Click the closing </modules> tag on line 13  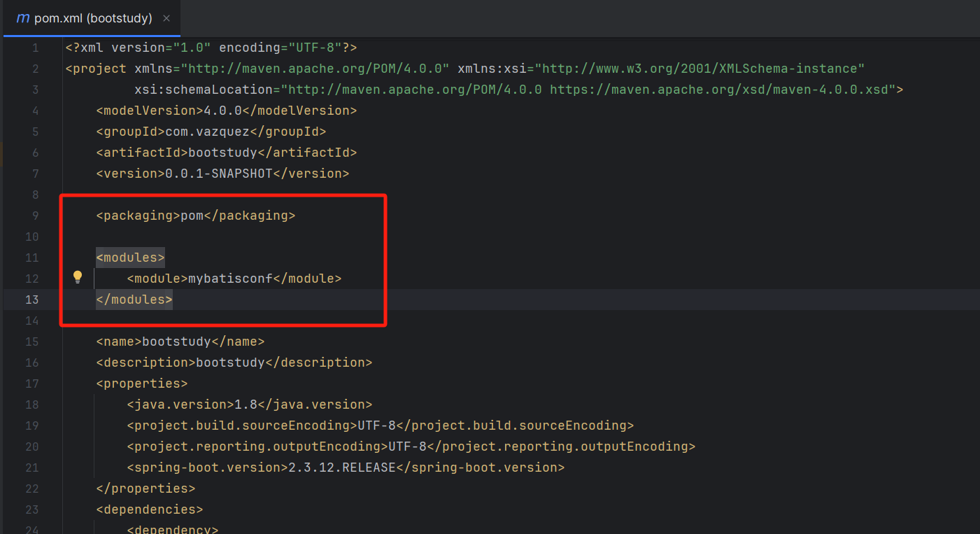click(134, 300)
